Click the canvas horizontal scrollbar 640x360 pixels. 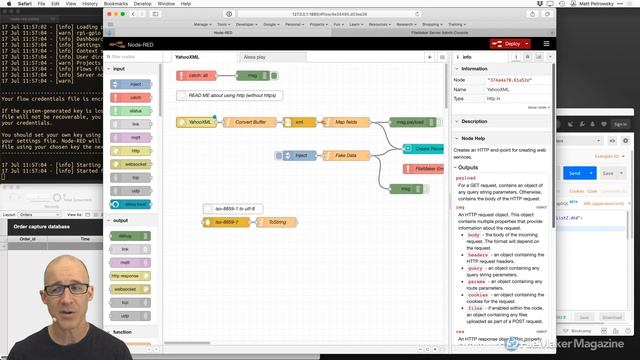click(187, 343)
